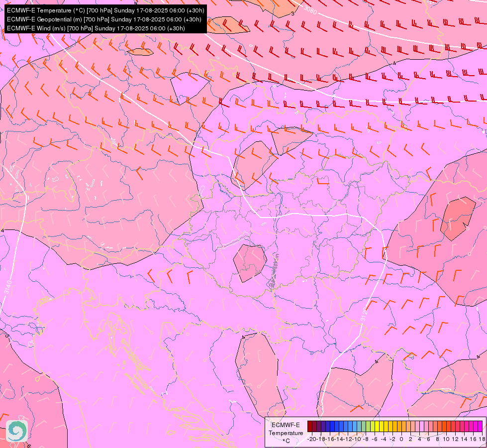487x448 pixels.
Task: Click the ECMWF-E Geopotential (m) title line
Action: [x=104, y=19]
